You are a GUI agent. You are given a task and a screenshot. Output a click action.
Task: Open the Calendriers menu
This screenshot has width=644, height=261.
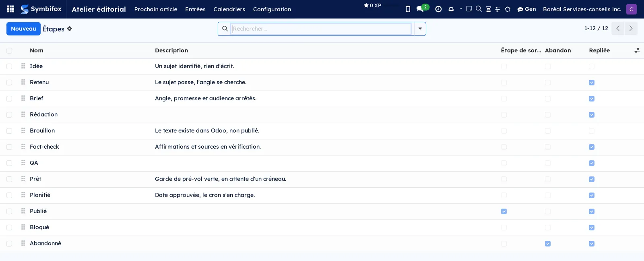(x=229, y=9)
